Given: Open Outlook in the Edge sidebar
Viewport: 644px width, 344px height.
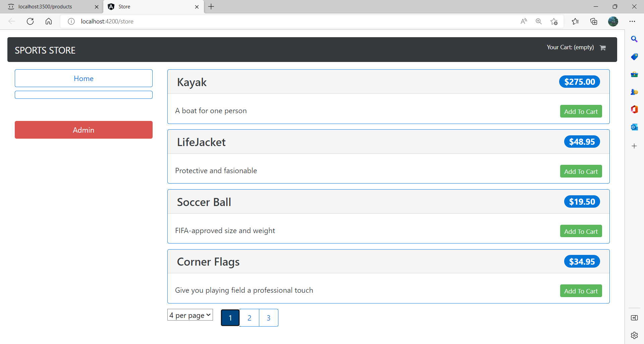Looking at the screenshot, I should [x=634, y=127].
